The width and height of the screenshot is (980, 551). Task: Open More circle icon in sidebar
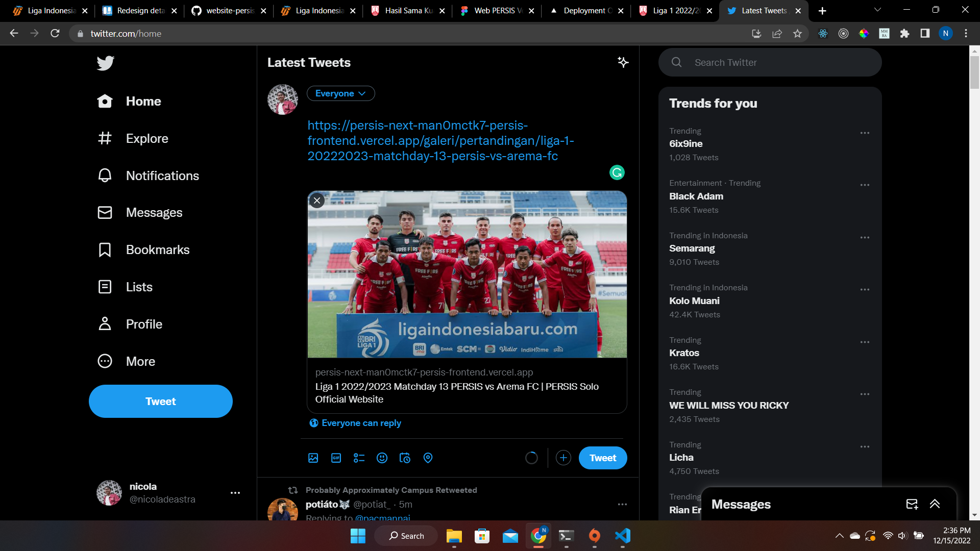(105, 361)
